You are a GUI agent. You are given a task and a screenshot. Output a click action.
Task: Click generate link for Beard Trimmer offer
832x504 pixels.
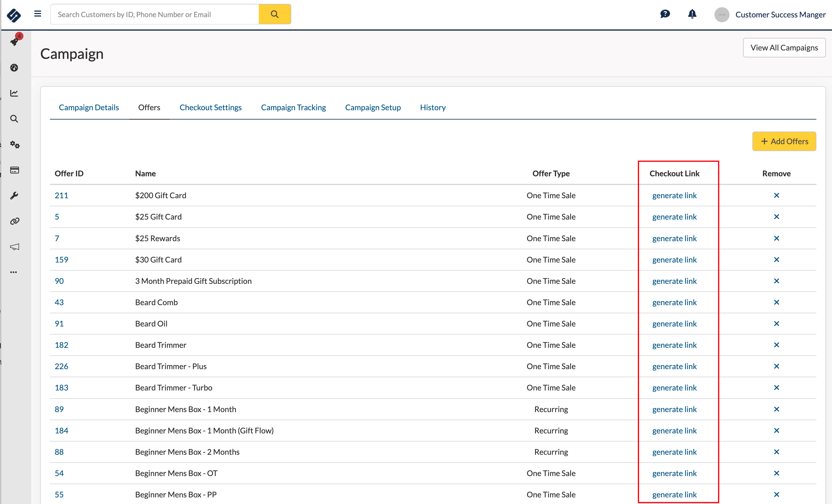click(x=674, y=345)
